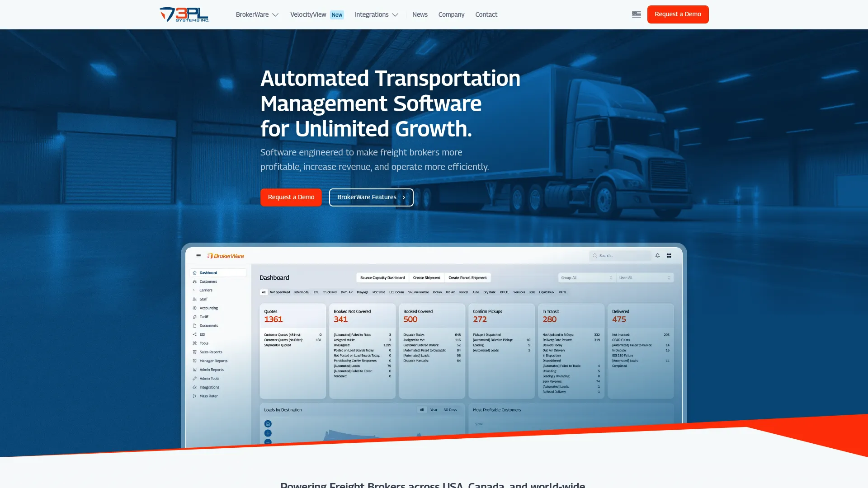Viewport: 868px width, 488px height.
Task: Click the Mass Rater sidebar icon
Action: pos(194,396)
